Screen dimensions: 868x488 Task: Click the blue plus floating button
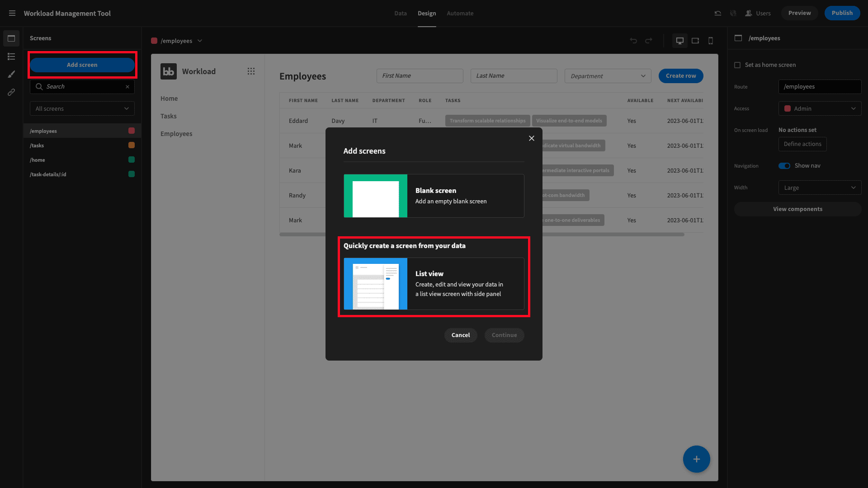pos(696,459)
